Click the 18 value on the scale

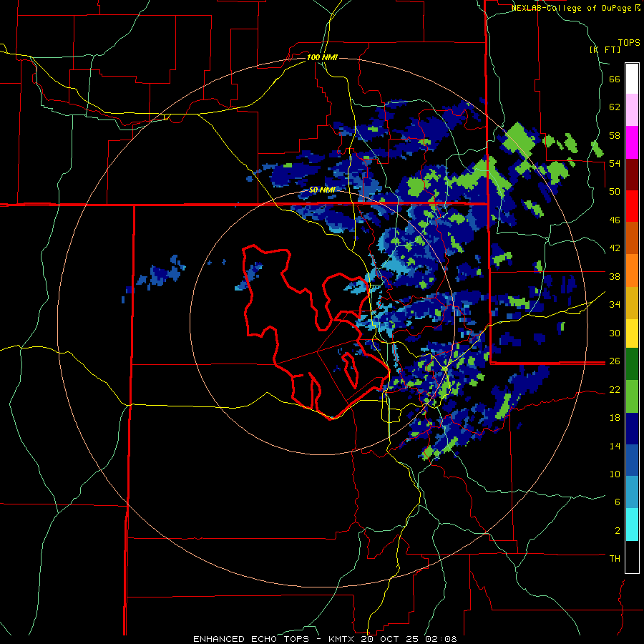point(615,418)
